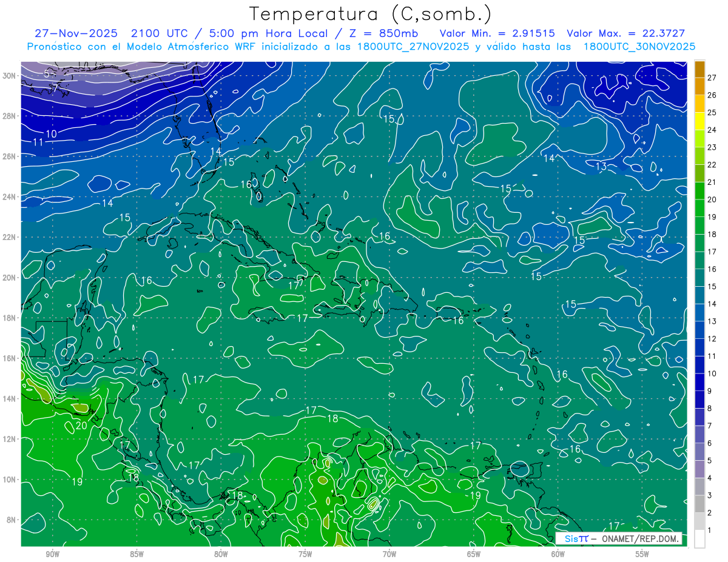Click the colorbar scale label 22
728x562 pixels.
[x=712, y=164]
